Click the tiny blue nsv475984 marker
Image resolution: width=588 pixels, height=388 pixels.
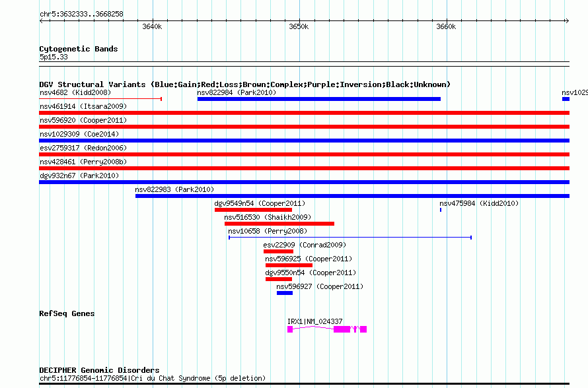[441, 210]
